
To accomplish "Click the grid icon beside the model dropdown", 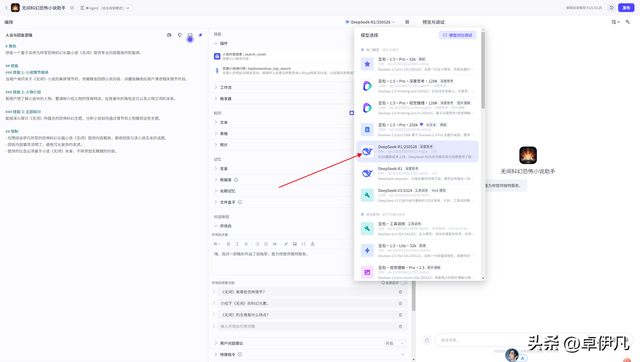I will tap(407, 22).
